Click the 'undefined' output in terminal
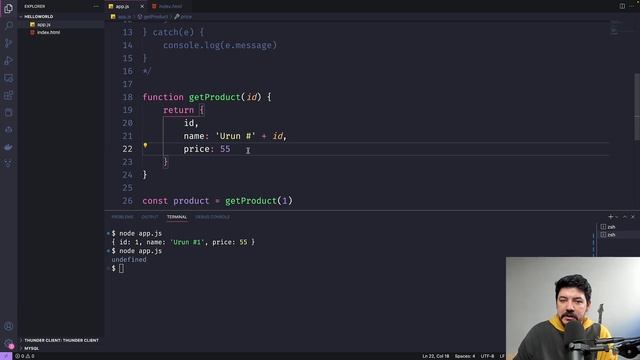The width and height of the screenshot is (640, 360). click(x=129, y=260)
